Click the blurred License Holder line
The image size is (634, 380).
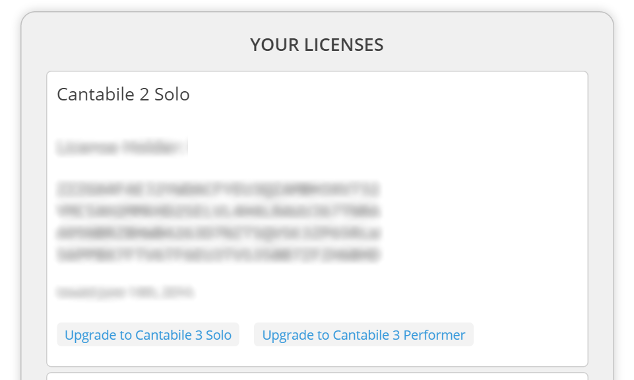pyautogui.click(x=122, y=147)
